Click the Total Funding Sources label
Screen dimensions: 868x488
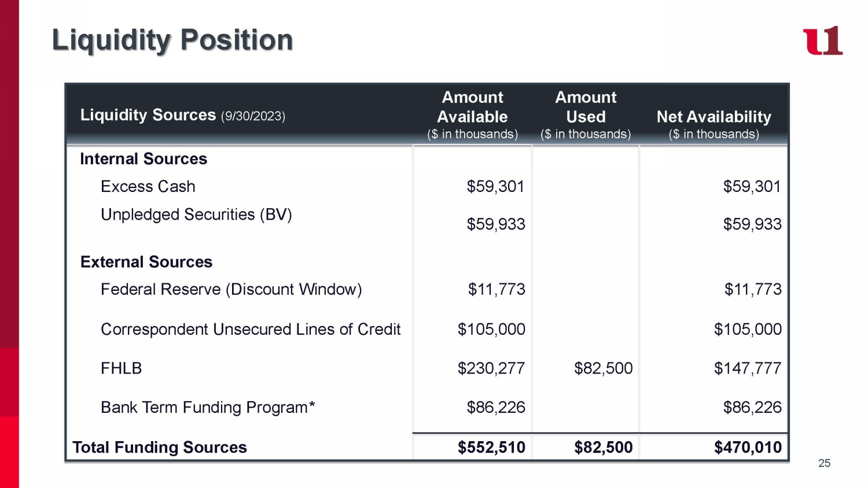pyautogui.click(x=160, y=448)
